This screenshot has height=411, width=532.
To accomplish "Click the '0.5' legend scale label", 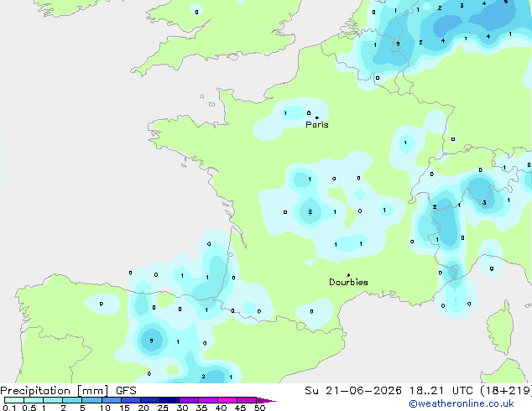I will click(x=29, y=408).
